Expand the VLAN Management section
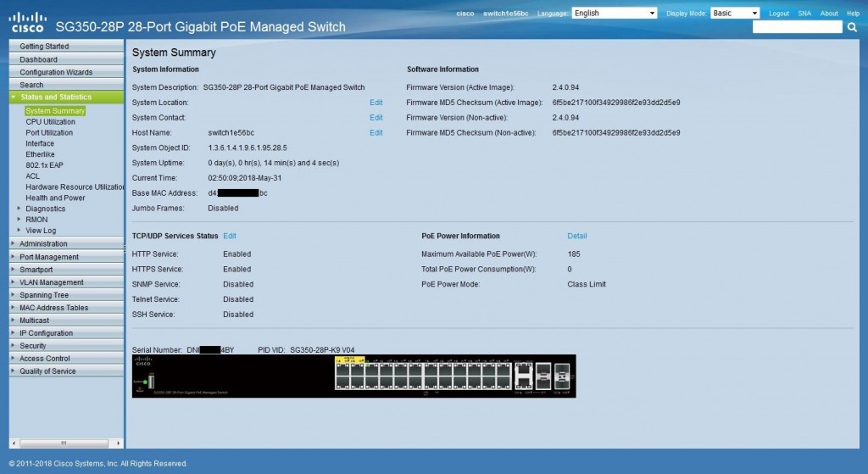 tap(66, 282)
